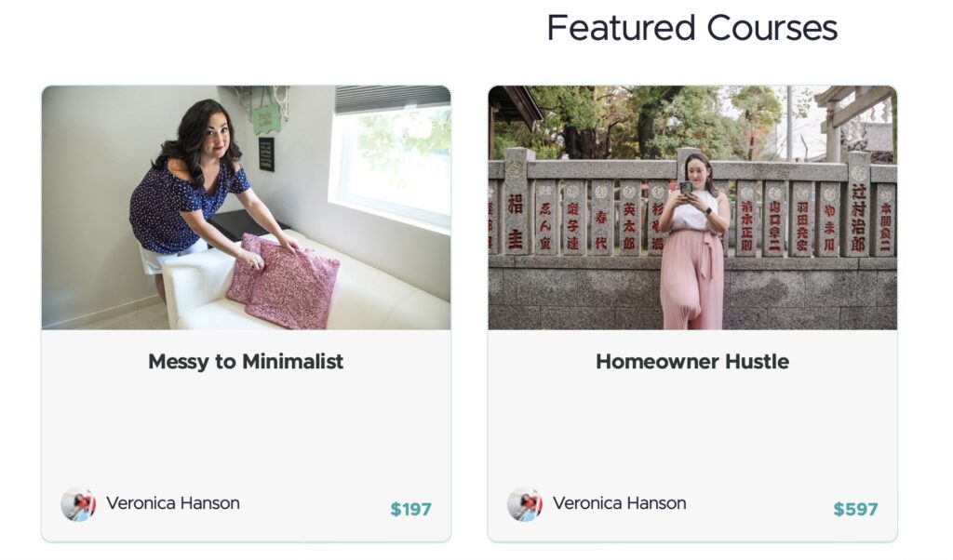Image resolution: width=953 pixels, height=560 pixels.
Task: Click empty area of Homeowner Hustle card
Action: [692, 428]
